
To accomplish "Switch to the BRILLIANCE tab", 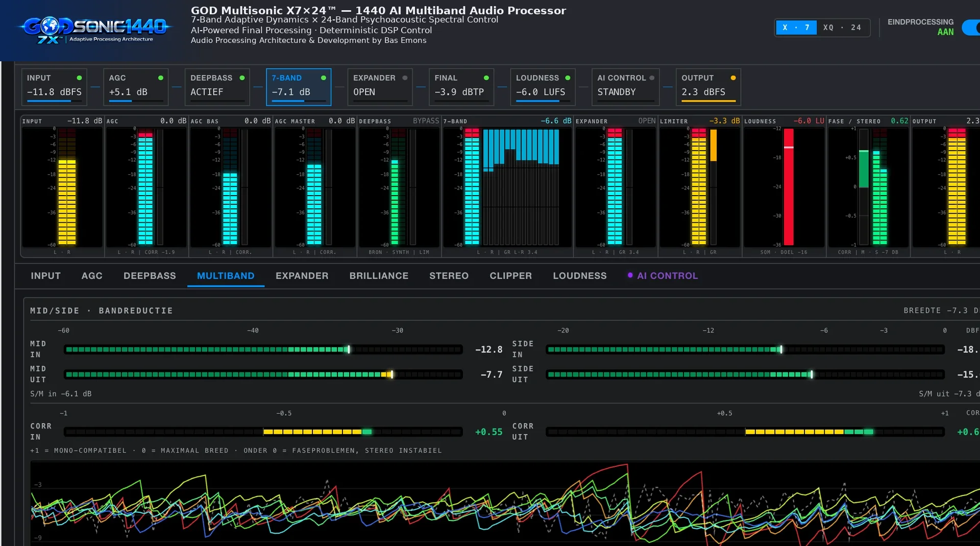I will (x=379, y=276).
